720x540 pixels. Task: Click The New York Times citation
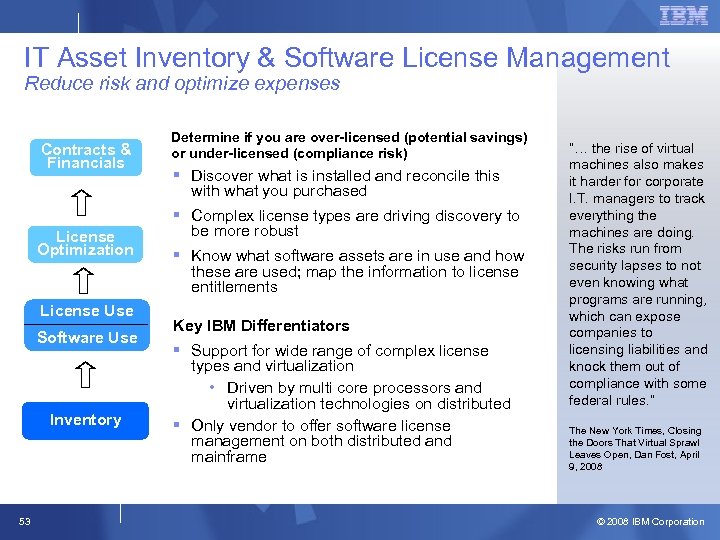click(635, 449)
